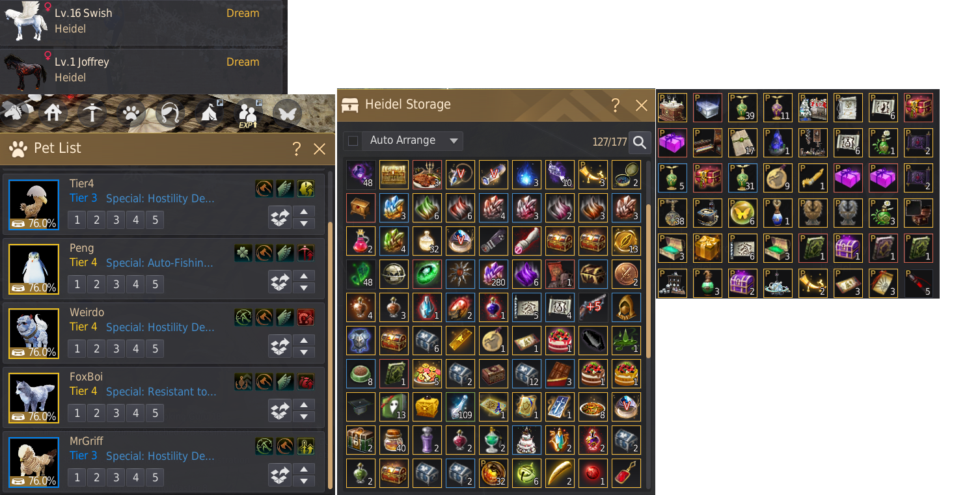Click the penguin pet Peng thumbnail
This screenshot has width=980, height=495.
pyautogui.click(x=34, y=266)
